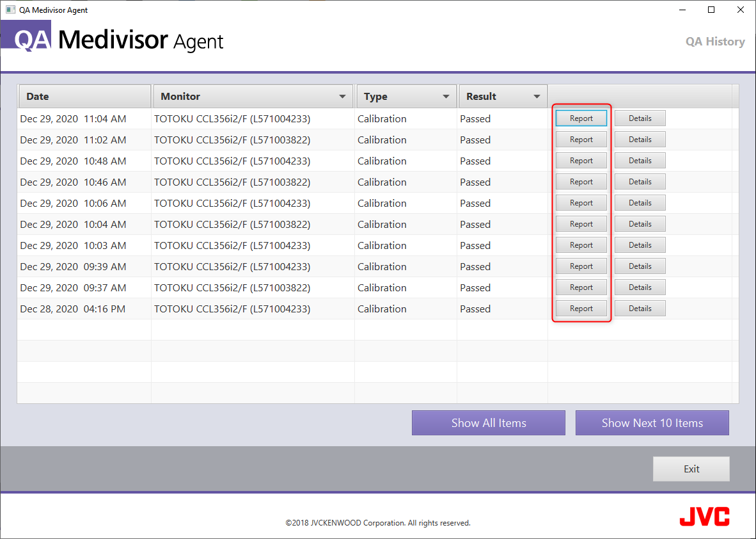The height and width of the screenshot is (539, 756).
Task: Open the Type column filter dropdown
Action: [x=446, y=97]
